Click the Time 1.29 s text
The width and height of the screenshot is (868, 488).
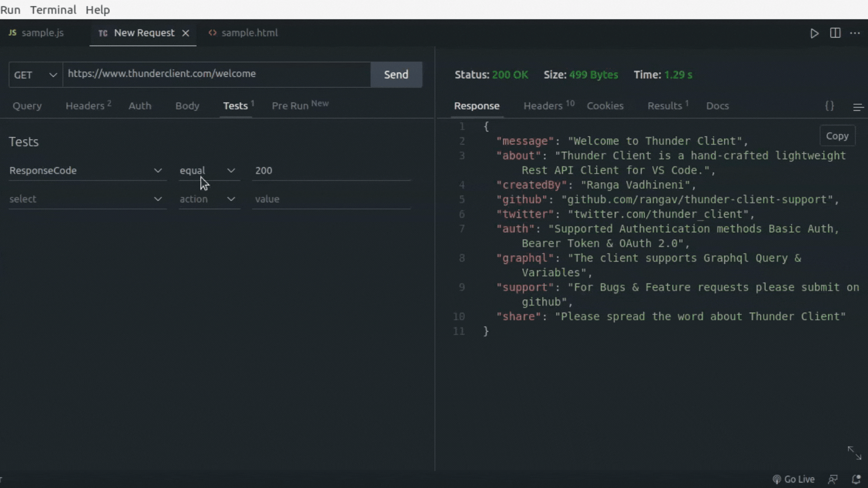tap(663, 75)
